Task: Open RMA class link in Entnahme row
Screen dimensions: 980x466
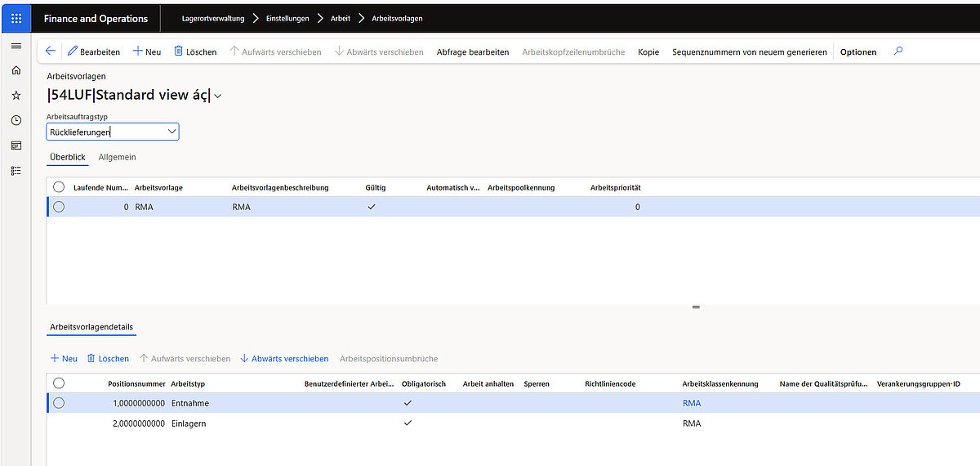Action: pos(692,403)
